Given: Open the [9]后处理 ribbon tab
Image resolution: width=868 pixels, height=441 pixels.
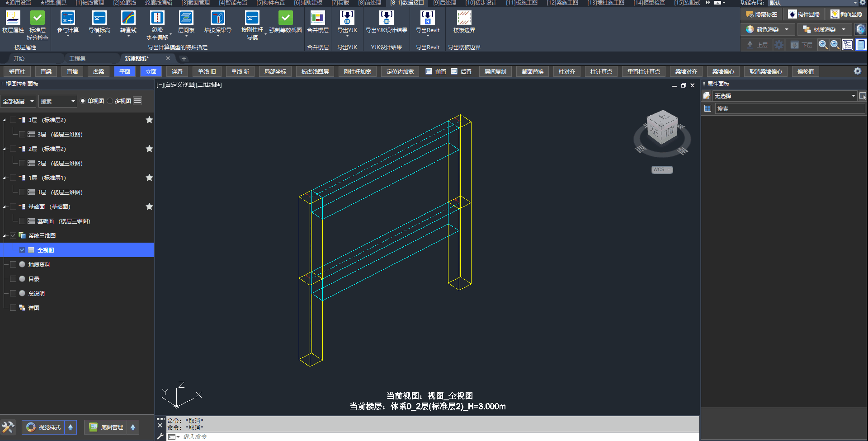Looking at the screenshot, I should click(x=444, y=3).
